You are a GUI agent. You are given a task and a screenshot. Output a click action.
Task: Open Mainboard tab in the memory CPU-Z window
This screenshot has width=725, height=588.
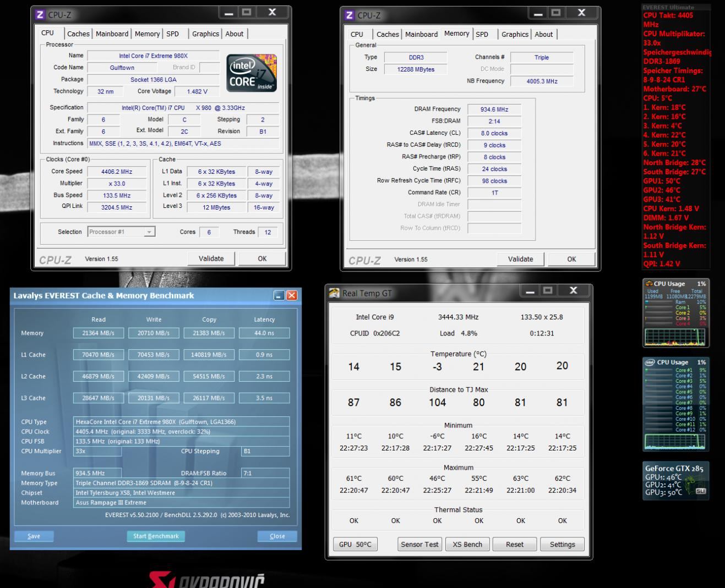point(421,34)
